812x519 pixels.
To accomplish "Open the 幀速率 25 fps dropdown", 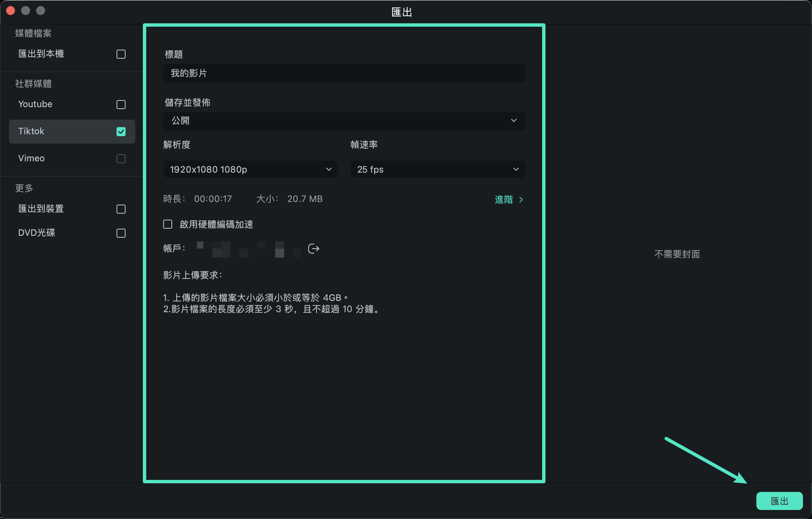I will coord(438,169).
